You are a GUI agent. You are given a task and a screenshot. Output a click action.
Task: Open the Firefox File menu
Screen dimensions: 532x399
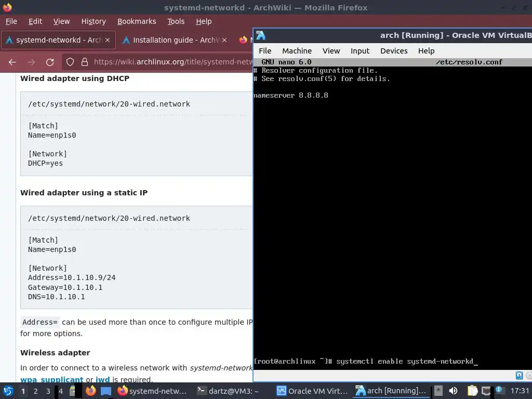[11, 21]
